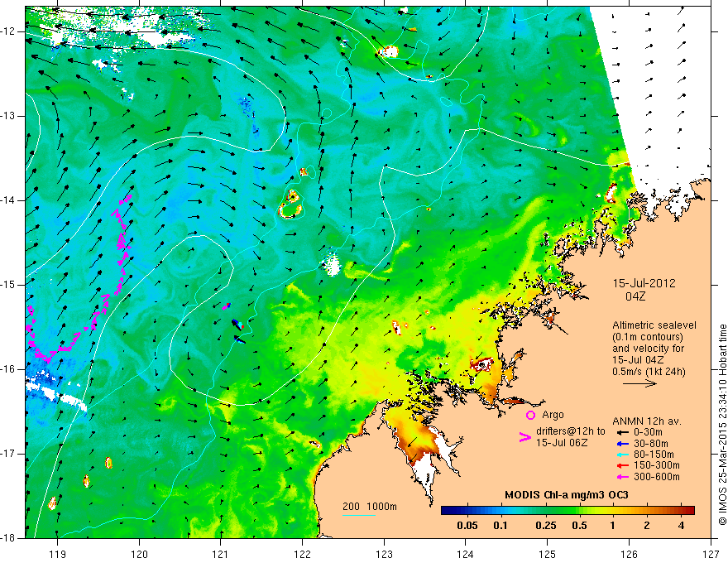The width and height of the screenshot is (728, 563).
Task: Click the '(0.1m contours)' text
Action: point(648,337)
